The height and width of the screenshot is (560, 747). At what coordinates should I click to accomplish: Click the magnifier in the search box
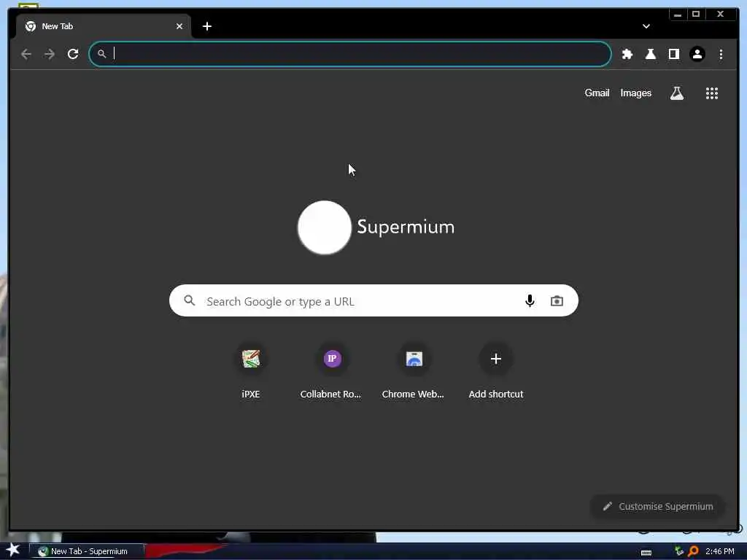190,300
